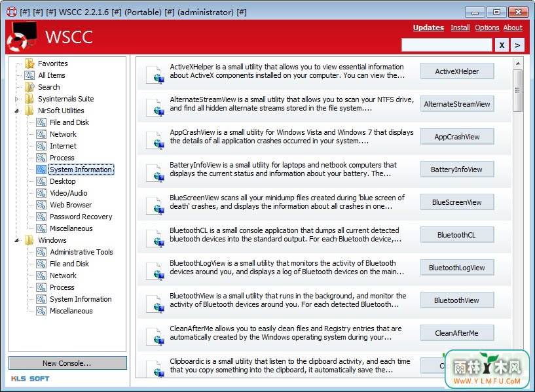Screen dimensions: 535x392
Task: Open the Install link
Action: [x=460, y=27]
